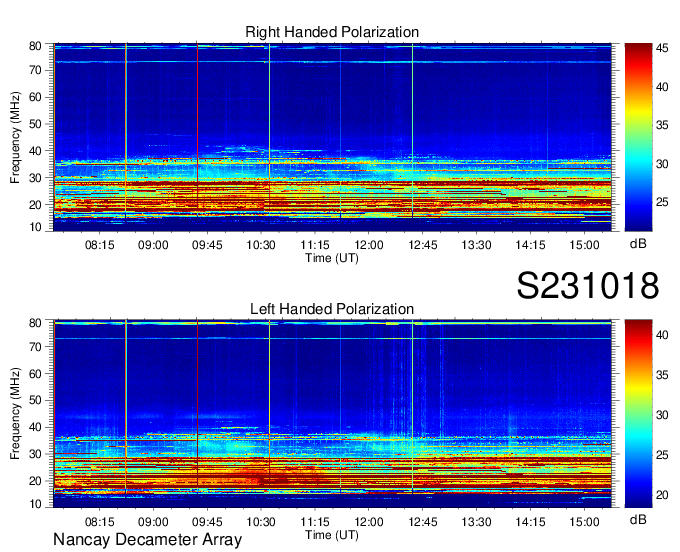Click the Time (UT) label under Left Handed plot
The image size is (680, 552).
tap(332, 535)
